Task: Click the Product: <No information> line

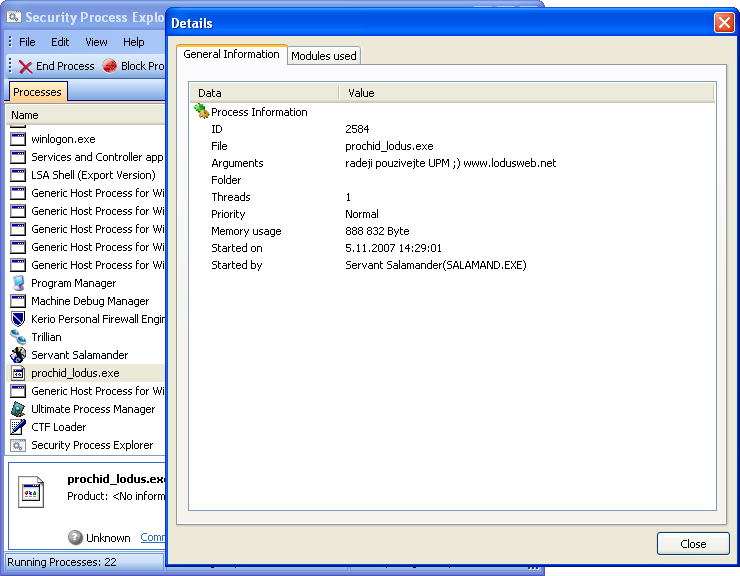Action: [x=116, y=496]
